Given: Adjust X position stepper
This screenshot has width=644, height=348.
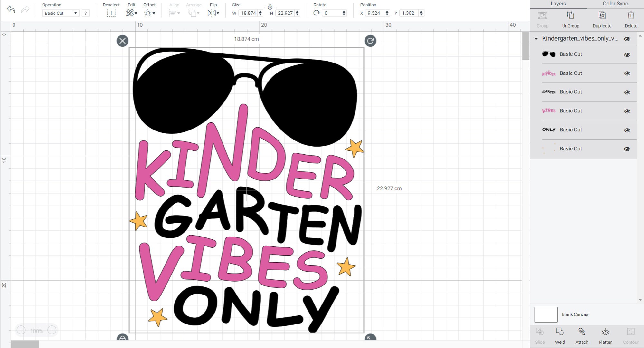Looking at the screenshot, I should [387, 13].
